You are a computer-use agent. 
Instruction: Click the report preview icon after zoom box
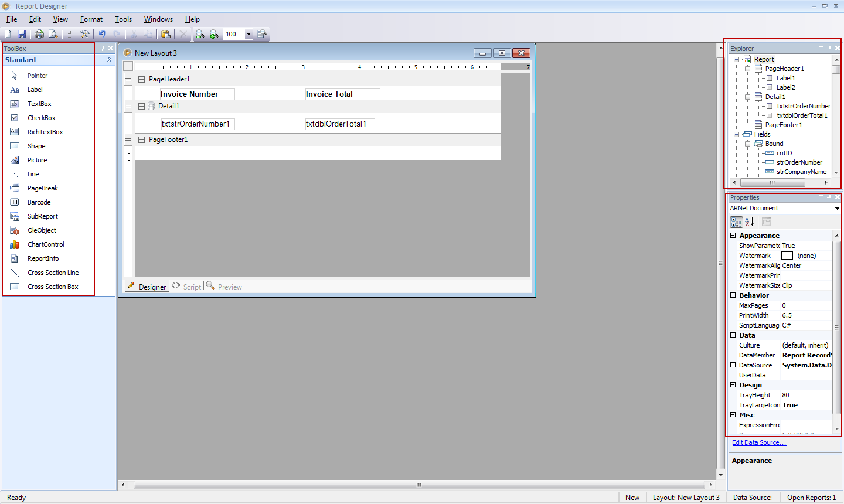(x=261, y=34)
